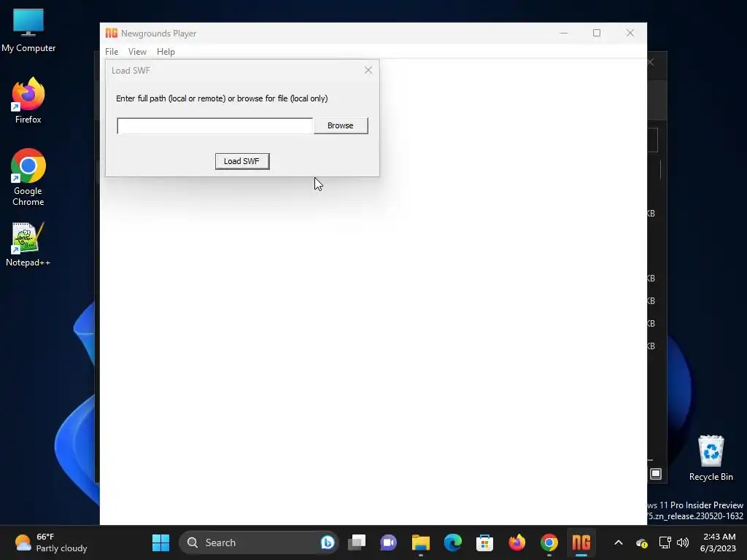Open Task View from the taskbar

tap(356, 542)
